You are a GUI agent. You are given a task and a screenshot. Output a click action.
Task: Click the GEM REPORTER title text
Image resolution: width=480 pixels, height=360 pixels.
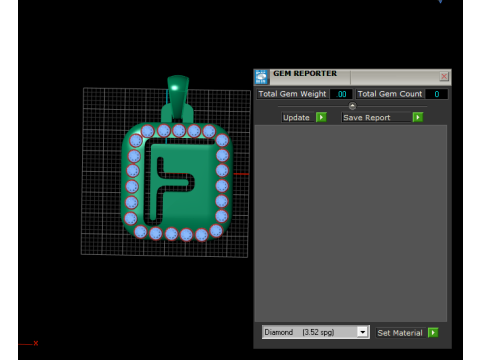tap(305, 73)
